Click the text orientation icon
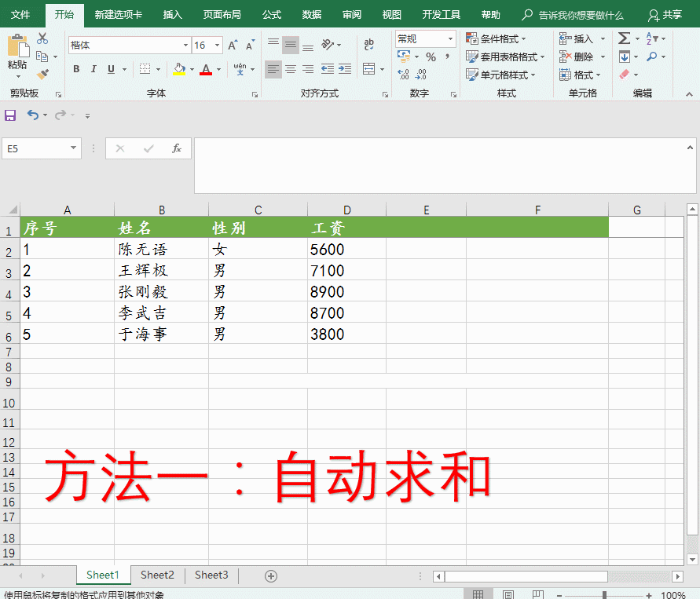This screenshot has height=599, width=700. pyautogui.click(x=328, y=45)
